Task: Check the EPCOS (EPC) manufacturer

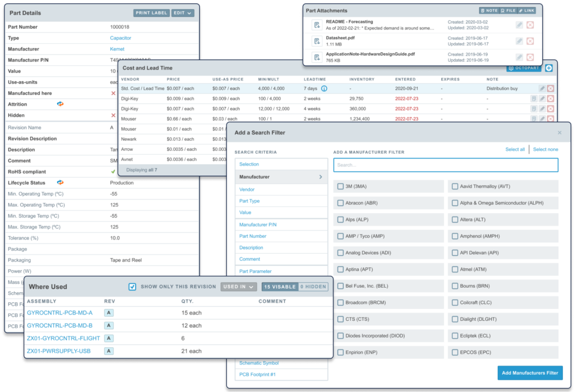Action: click(x=455, y=352)
